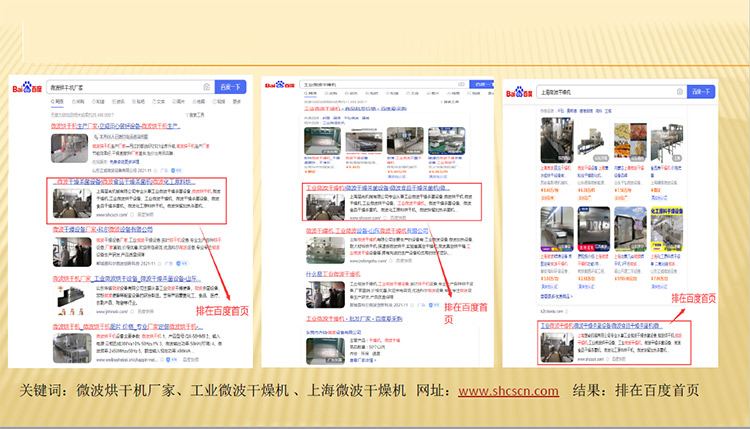750x429 pixels.
Task: Open red-boxed result title in left screenshot
Action: pos(125,183)
